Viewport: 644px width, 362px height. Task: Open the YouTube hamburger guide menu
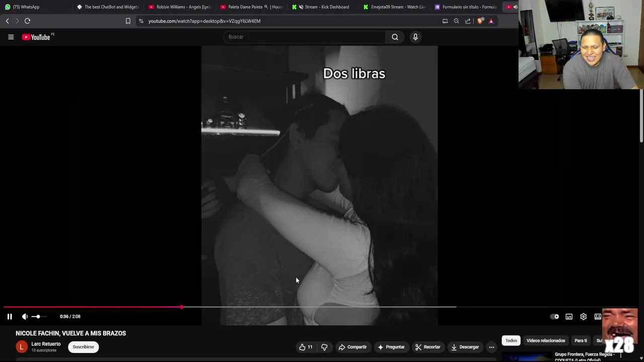pos(11,37)
